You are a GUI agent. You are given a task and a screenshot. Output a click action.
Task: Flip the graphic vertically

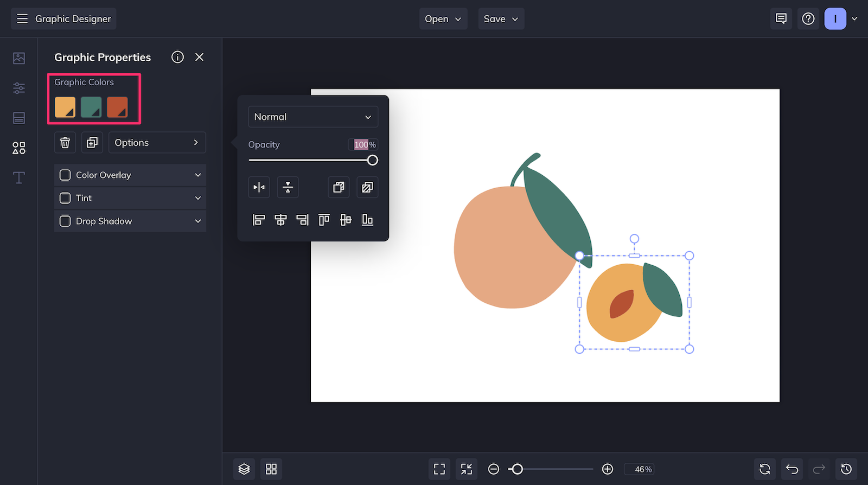(x=288, y=187)
